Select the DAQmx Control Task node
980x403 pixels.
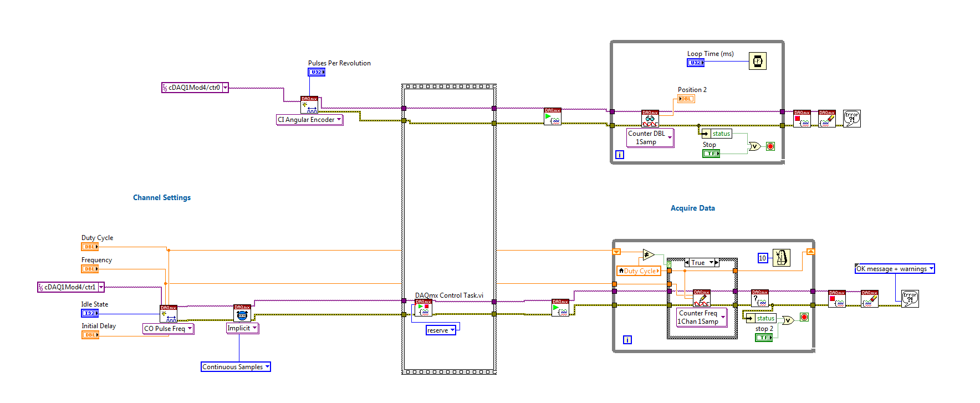[x=423, y=308]
